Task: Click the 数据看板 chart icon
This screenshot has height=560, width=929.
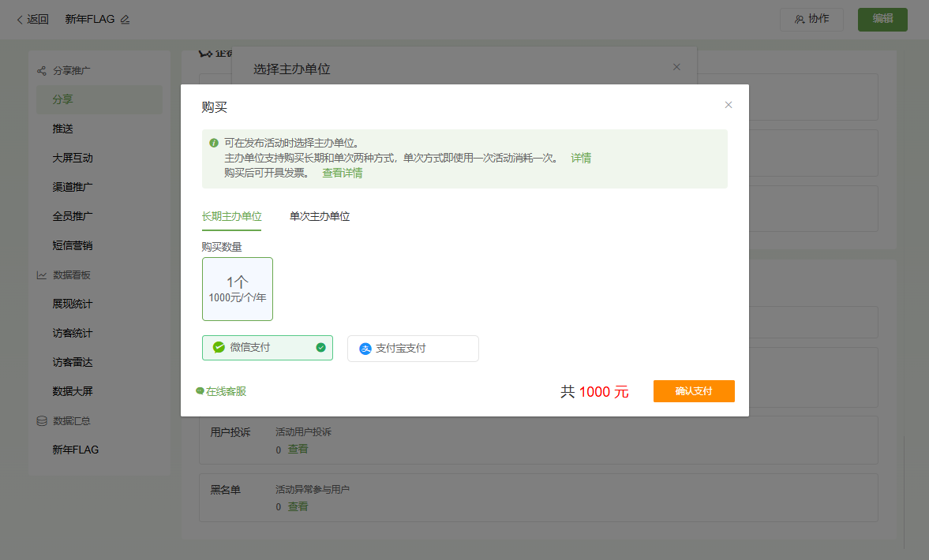Action: tap(42, 275)
